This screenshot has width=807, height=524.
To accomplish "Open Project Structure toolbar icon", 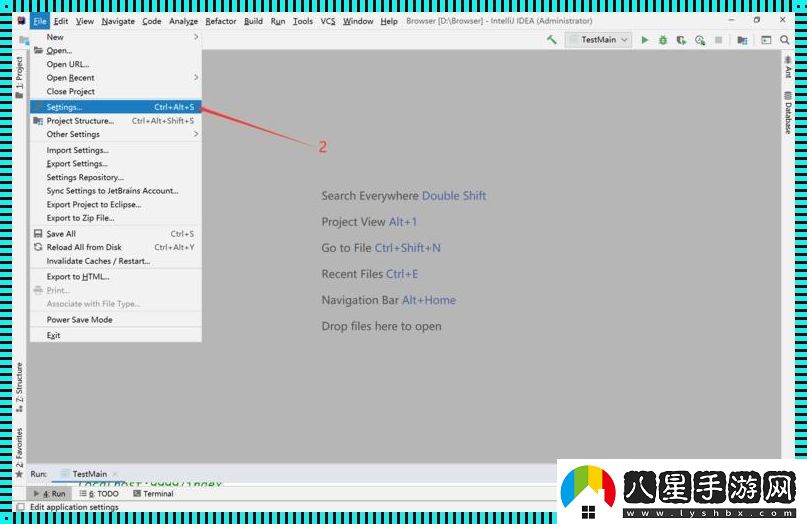I will pyautogui.click(x=742, y=40).
